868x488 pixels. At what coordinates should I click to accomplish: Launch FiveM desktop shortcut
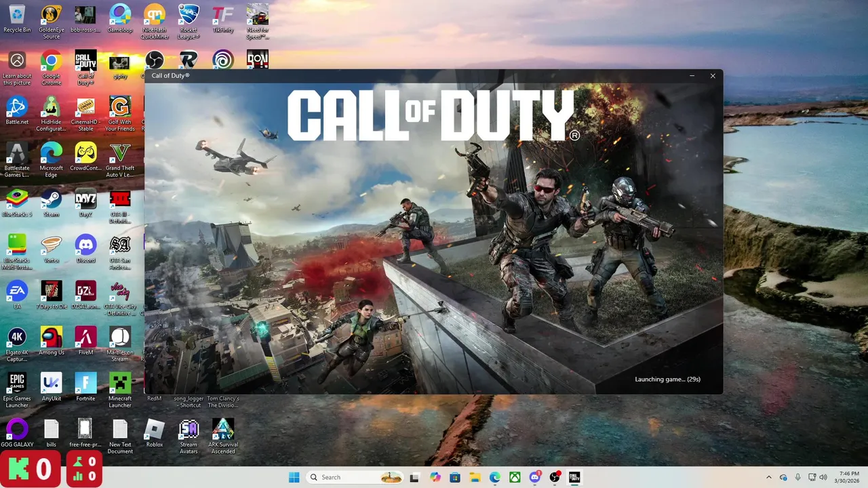tap(85, 342)
